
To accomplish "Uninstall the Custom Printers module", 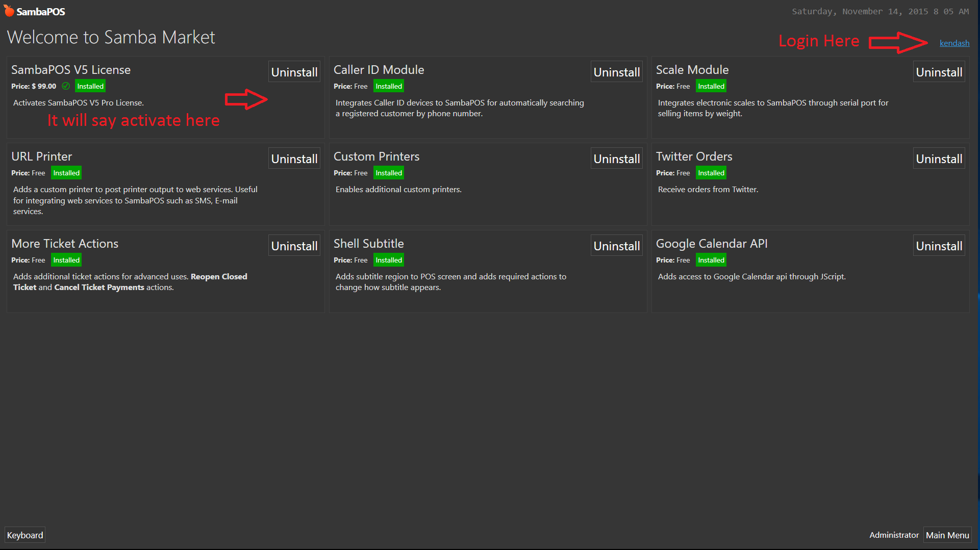I will coord(616,159).
